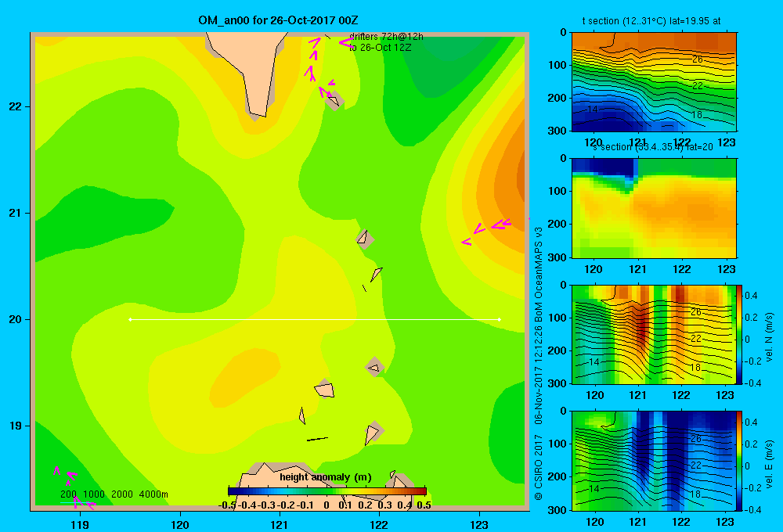Pick the height anomaly color bar
Viewport: 783px width, 532px height.
click(x=327, y=491)
